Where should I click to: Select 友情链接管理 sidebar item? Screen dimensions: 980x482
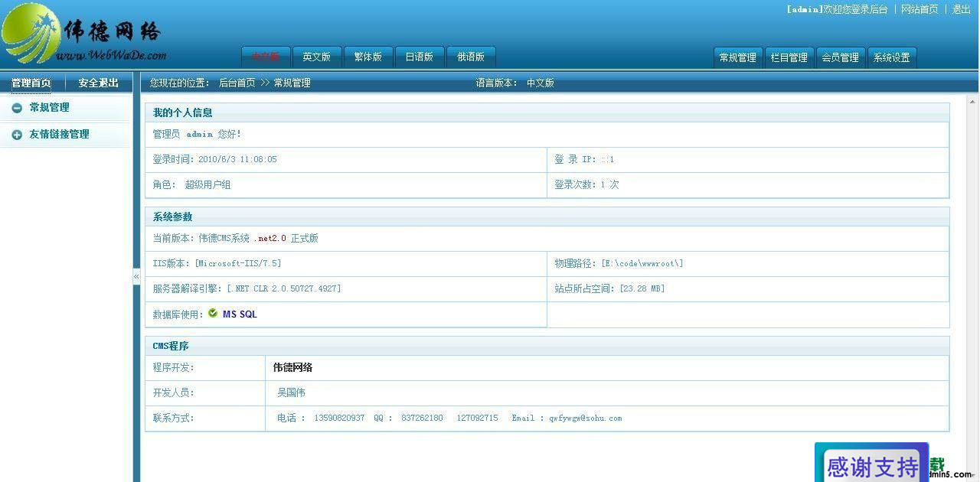(60, 135)
